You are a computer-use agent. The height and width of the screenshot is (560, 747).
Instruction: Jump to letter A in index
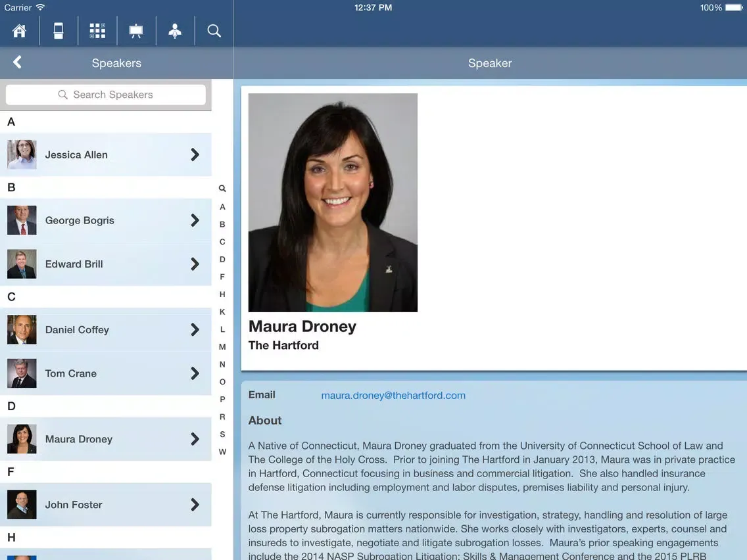222,206
